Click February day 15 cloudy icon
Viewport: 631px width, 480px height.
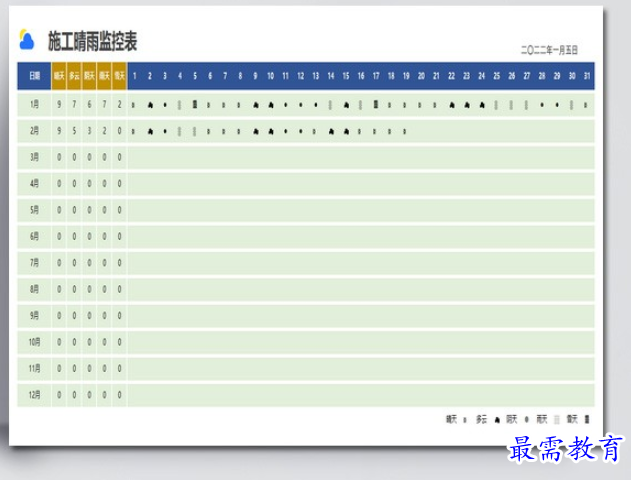point(346,131)
